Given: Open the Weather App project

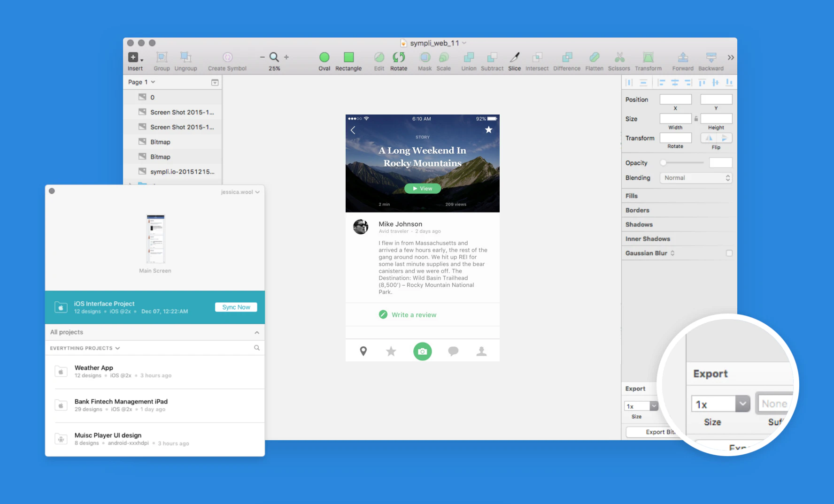Looking at the screenshot, I should 155,372.
